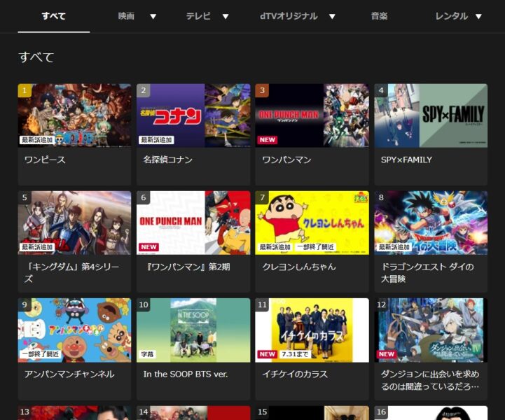Click the NEW badge on ダンジョン thumbnail
Screen dimensions: 505x420
pos(386,354)
